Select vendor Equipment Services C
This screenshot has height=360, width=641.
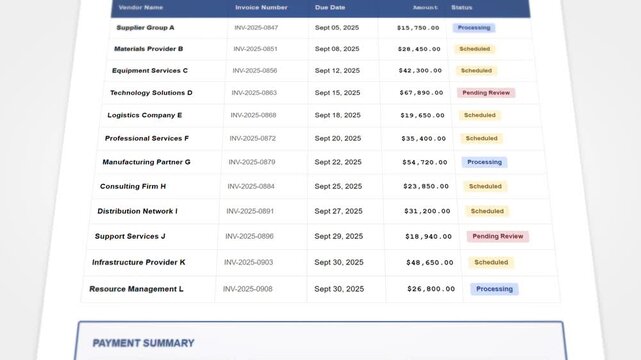150,71
